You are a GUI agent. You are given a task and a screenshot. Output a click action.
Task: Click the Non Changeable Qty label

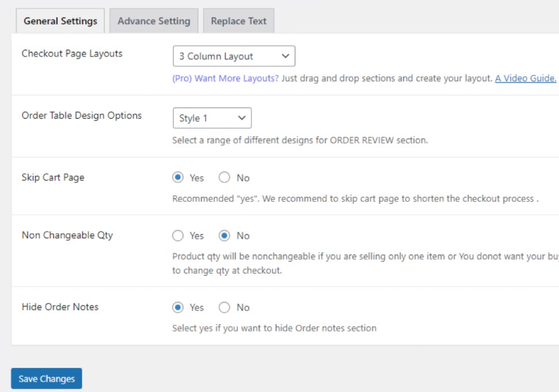(67, 235)
